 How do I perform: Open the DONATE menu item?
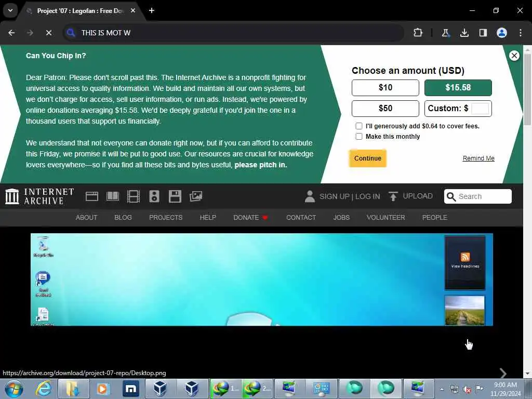[x=250, y=218]
